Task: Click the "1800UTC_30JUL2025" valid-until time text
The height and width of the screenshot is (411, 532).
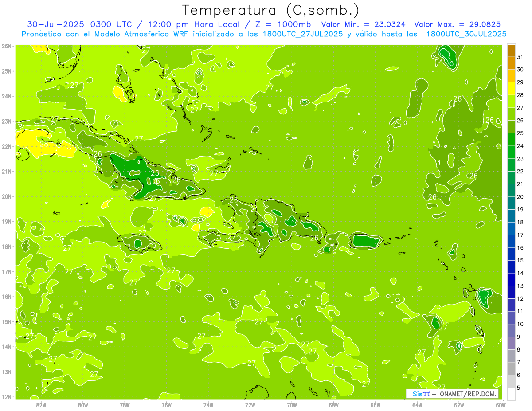Action: [x=466, y=34]
